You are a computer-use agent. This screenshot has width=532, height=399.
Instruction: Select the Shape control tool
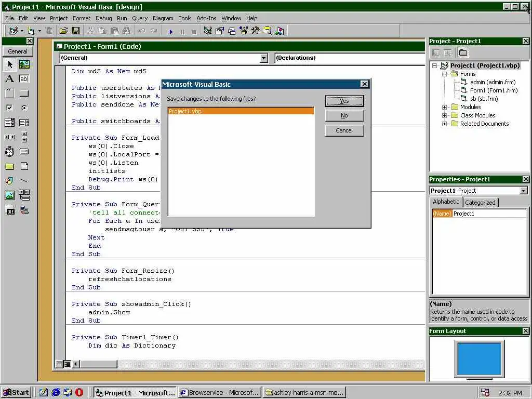point(10,181)
